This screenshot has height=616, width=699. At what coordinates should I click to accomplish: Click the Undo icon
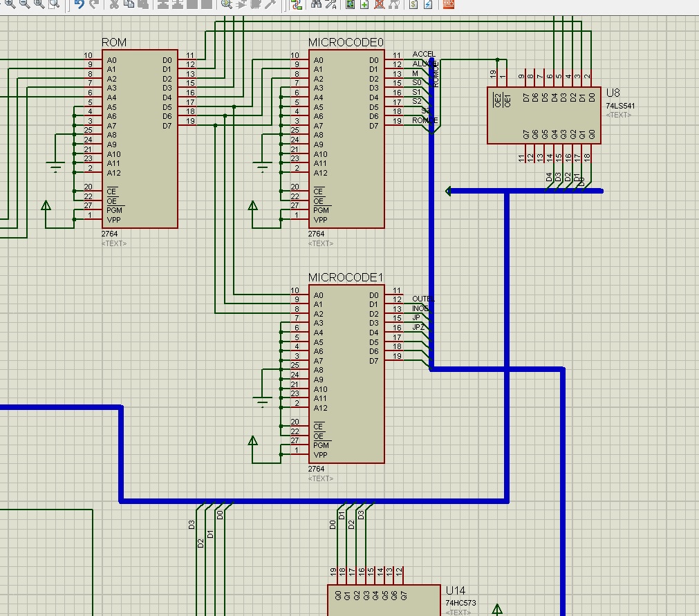[x=78, y=5]
